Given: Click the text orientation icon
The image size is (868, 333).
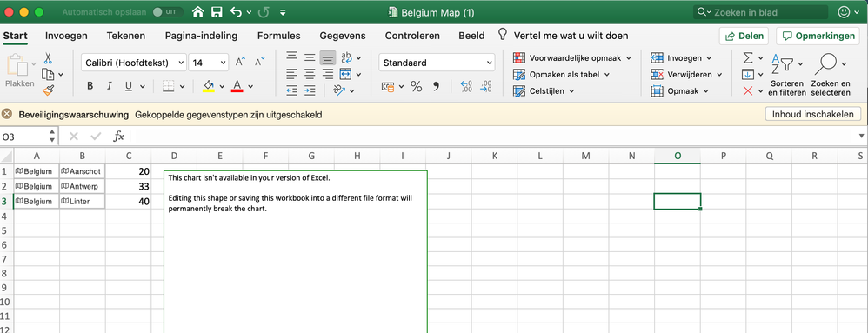Looking at the screenshot, I should coord(339,90).
